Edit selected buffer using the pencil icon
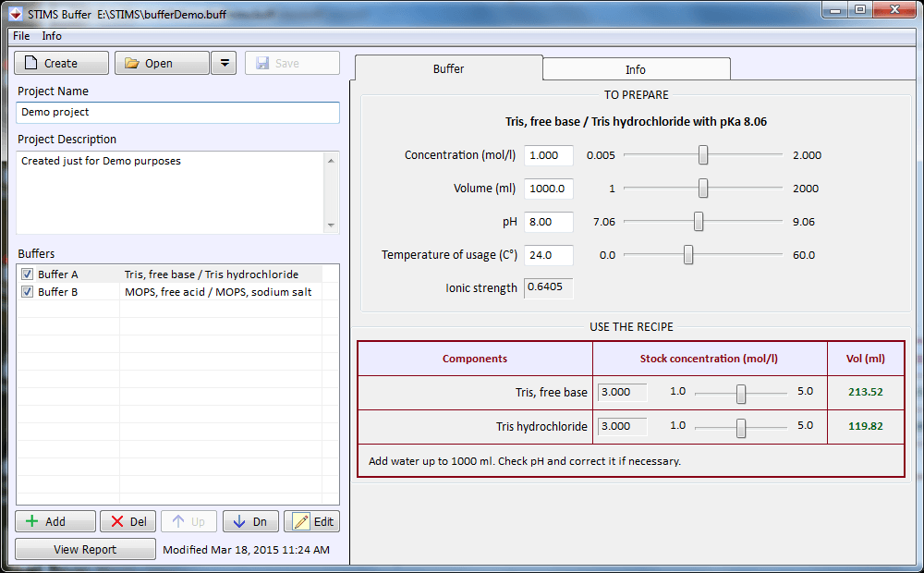The image size is (924, 573). click(x=299, y=520)
